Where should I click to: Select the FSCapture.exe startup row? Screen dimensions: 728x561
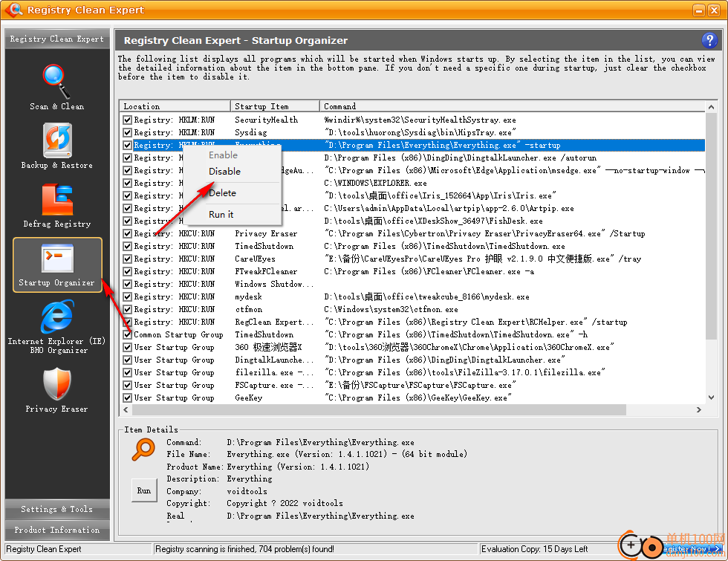[x=413, y=385]
